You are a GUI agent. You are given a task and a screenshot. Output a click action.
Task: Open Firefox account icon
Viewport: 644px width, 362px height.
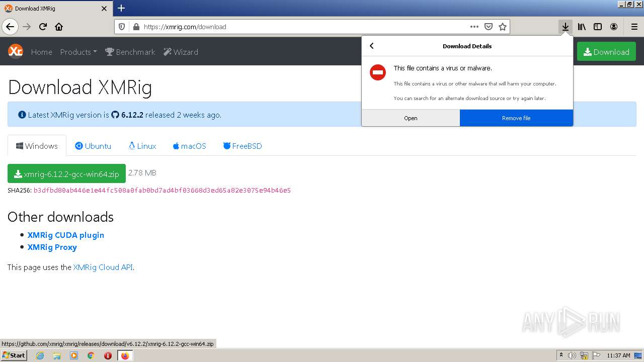click(x=614, y=27)
